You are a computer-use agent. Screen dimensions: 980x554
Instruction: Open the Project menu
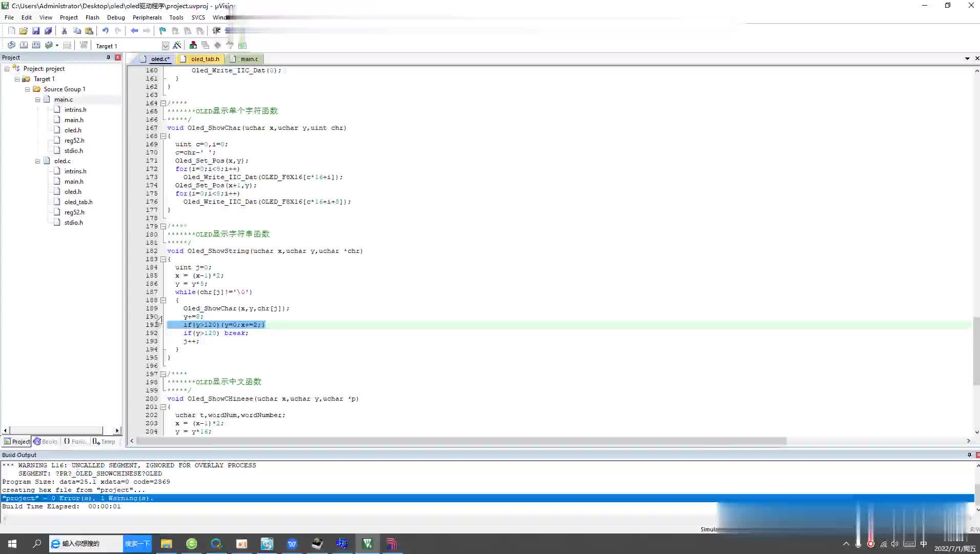pos(69,17)
